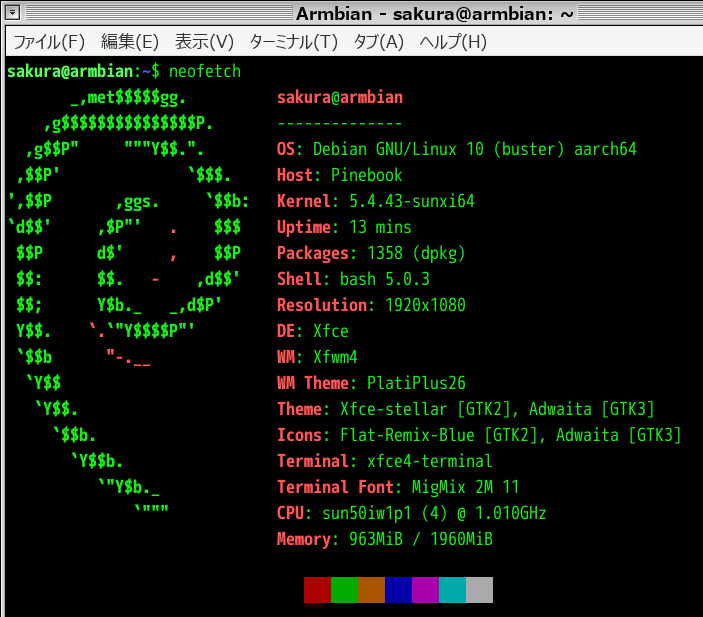Open the ファイル(F) menu
The image size is (703, 617).
coord(48,42)
